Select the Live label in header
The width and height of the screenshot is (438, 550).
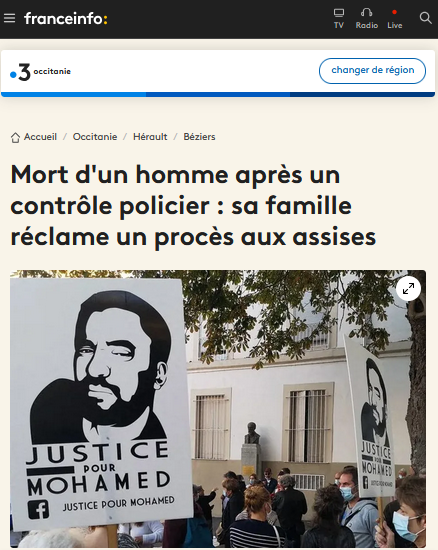tap(395, 25)
